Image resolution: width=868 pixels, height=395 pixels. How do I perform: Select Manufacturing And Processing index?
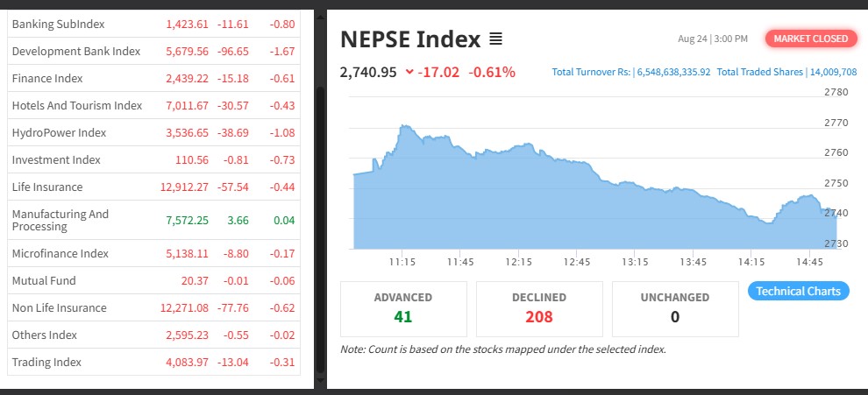point(60,220)
